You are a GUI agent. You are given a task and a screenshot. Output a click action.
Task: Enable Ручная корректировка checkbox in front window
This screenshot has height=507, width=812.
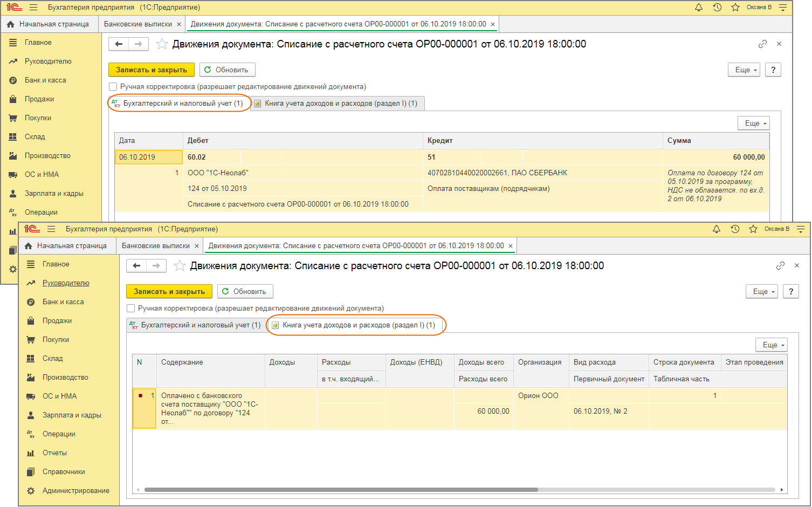(130, 309)
